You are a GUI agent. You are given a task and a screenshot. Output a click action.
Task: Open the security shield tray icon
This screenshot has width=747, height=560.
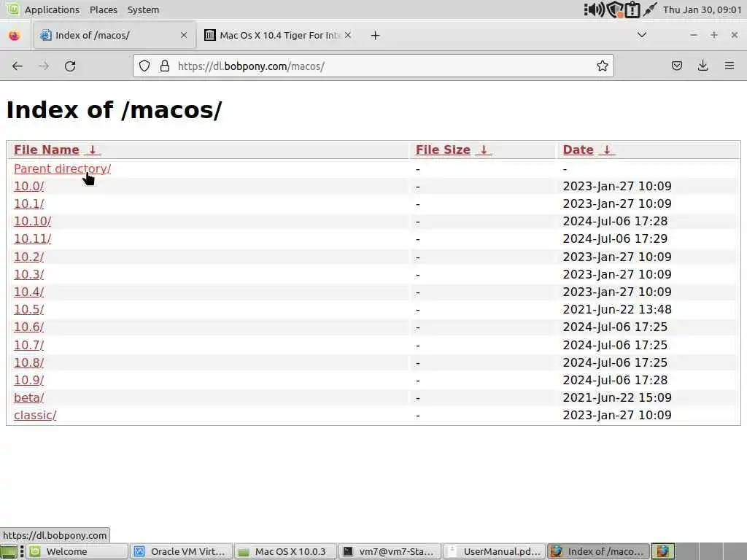pos(615,9)
